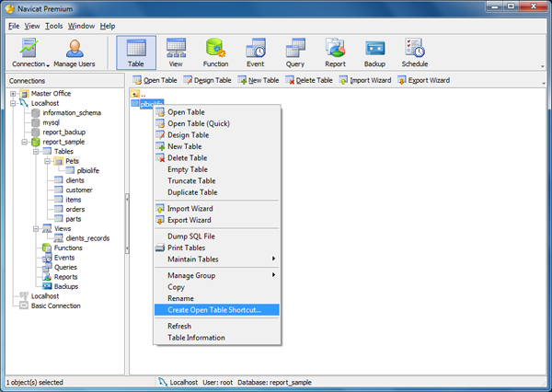Go up one level via '..' folder
This screenshot has width=552, height=392.
(138, 94)
